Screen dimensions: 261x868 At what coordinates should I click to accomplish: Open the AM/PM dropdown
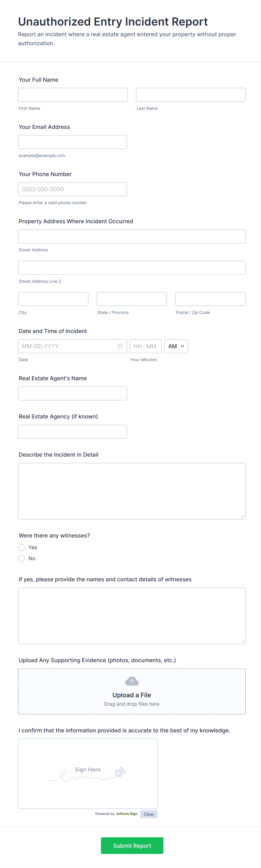pyautogui.click(x=176, y=346)
